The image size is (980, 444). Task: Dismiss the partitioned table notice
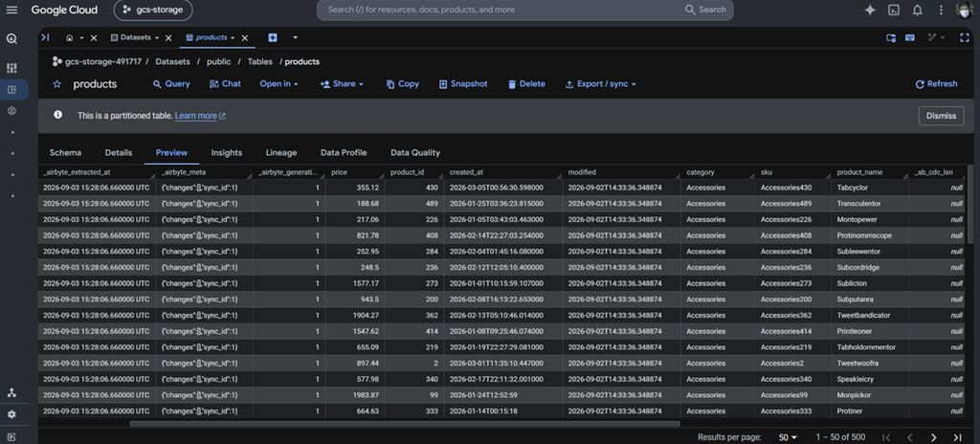coord(941,116)
